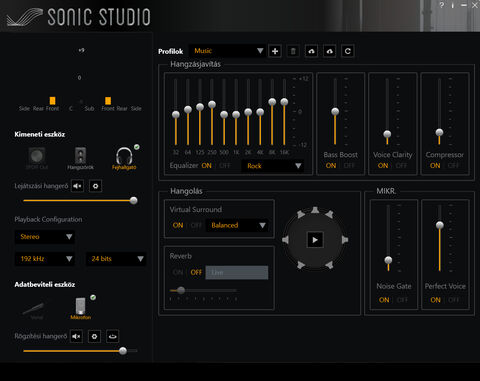Click the 32 Hz equalizer band knob
Viewport: 480px width, 381px height.
click(176, 115)
